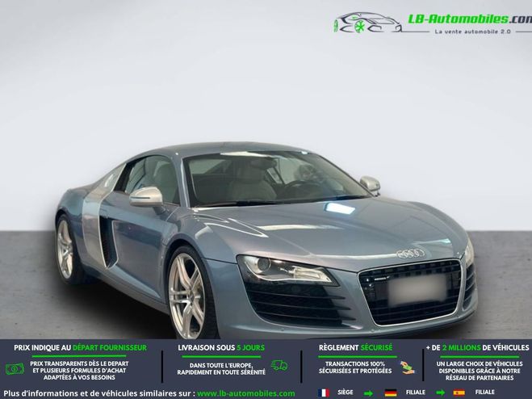Click 'UN LARGE CHOIX DE VÉHICULES' text
This screenshot has width=532, height=399.
480,363
